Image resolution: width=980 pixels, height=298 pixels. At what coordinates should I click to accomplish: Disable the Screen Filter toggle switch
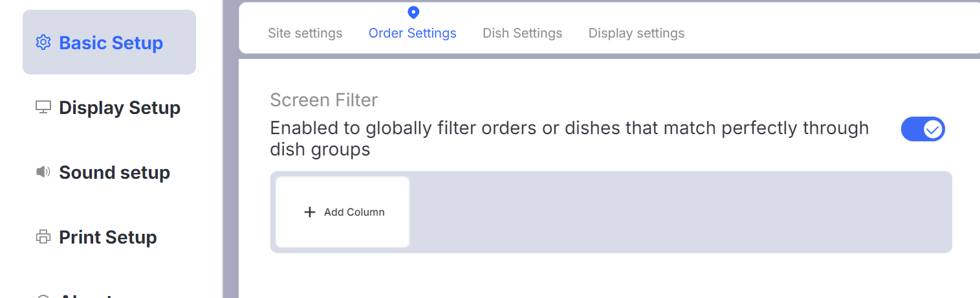922,130
